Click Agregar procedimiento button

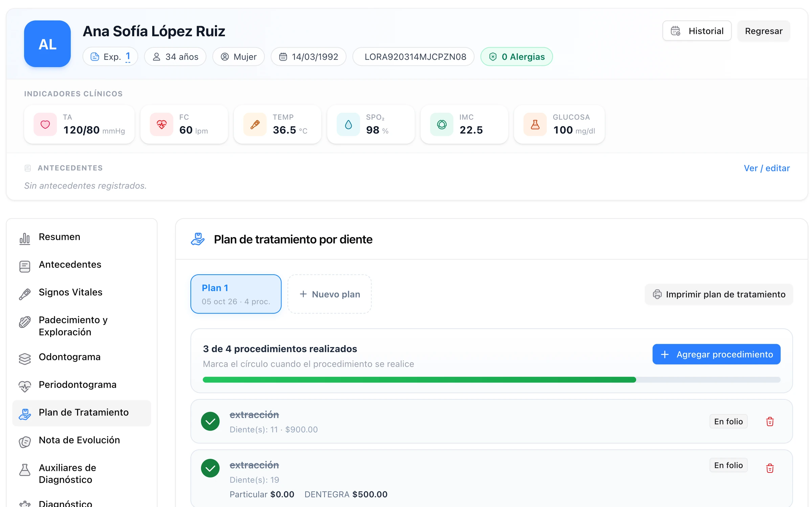tap(716, 354)
